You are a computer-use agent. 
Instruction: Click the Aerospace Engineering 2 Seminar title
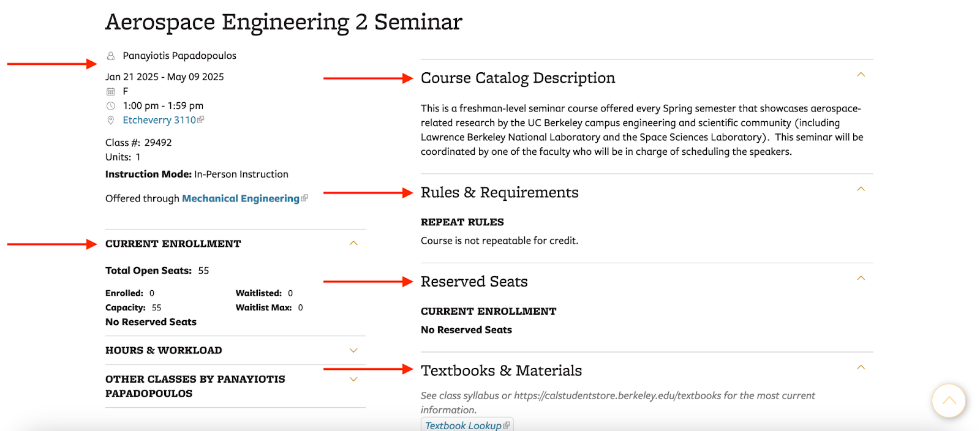click(283, 22)
